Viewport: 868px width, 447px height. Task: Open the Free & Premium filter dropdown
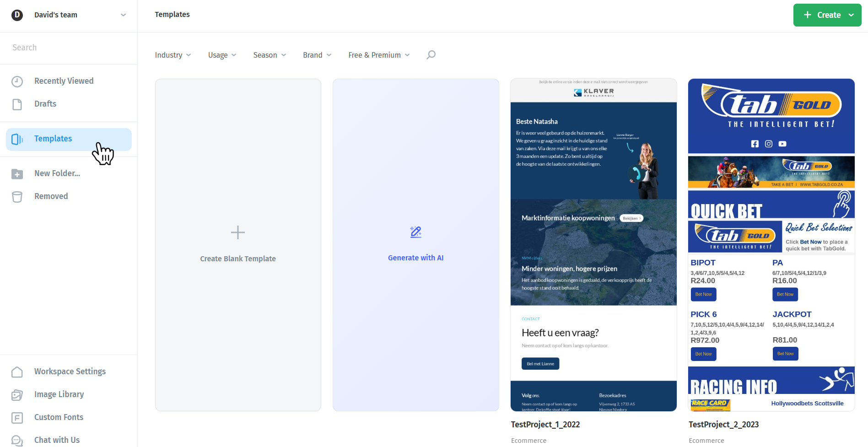click(379, 55)
